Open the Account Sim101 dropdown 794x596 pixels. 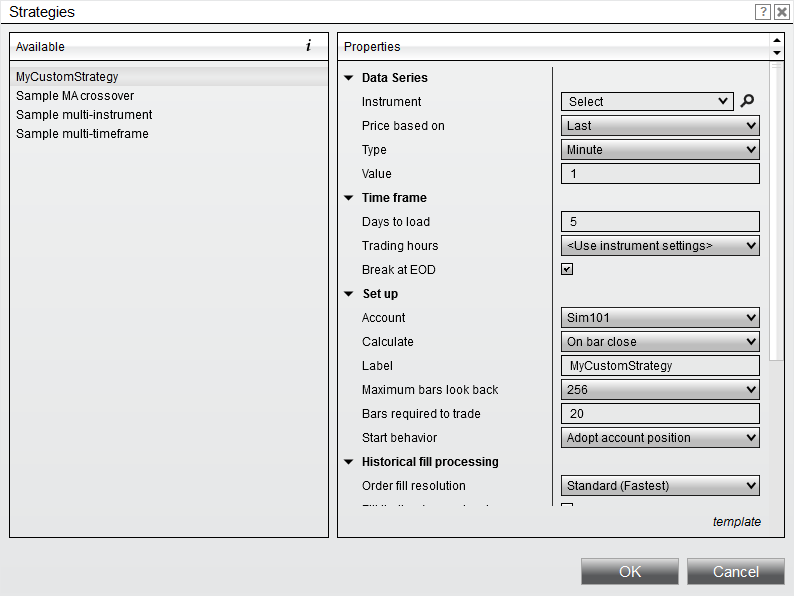660,318
